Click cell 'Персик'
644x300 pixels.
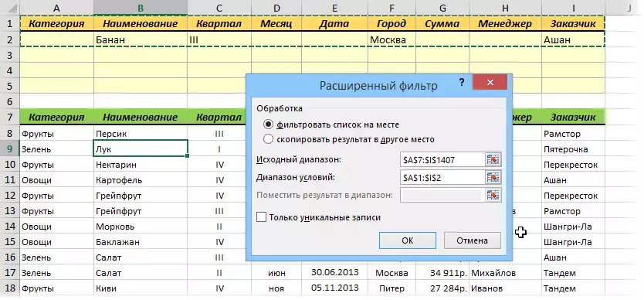tap(141, 134)
